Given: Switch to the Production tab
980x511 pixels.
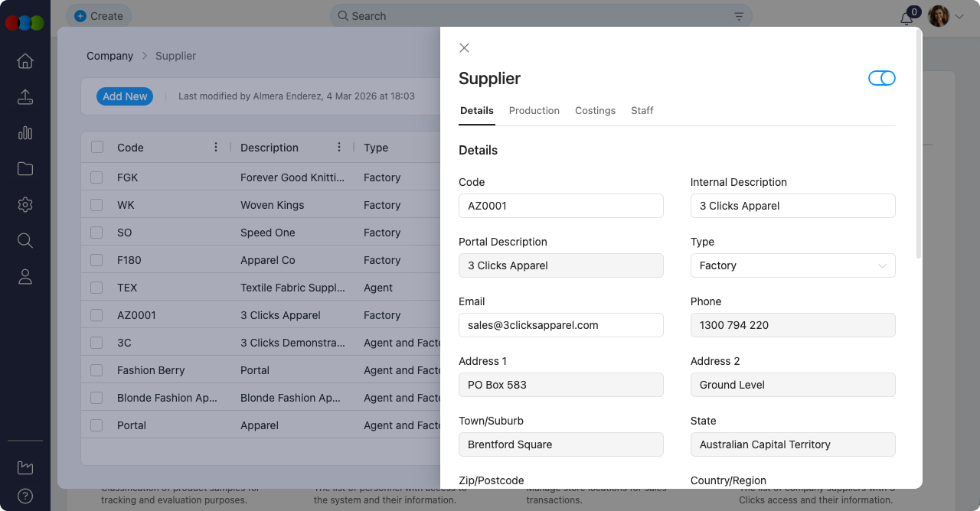Looking at the screenshot, I should pos(534,111).
